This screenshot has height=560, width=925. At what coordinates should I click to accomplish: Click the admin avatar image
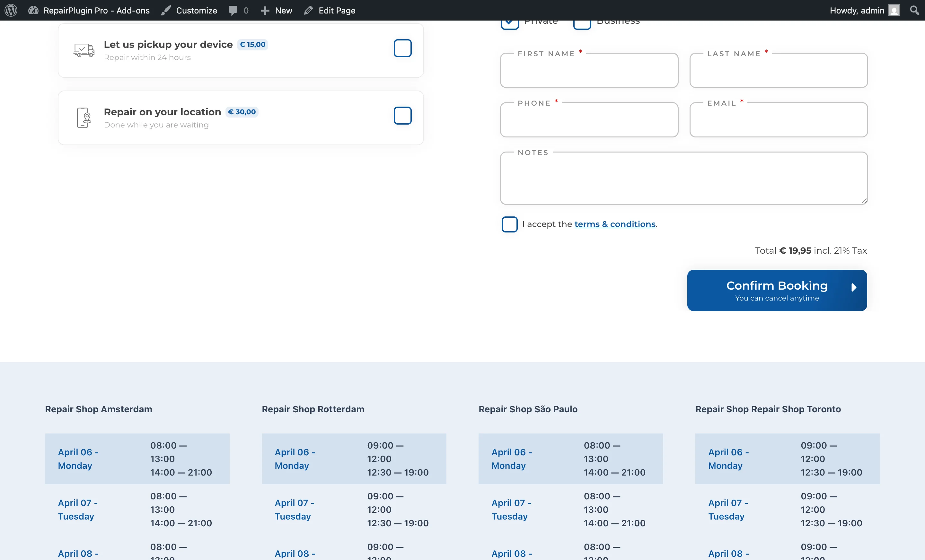tap(894, 10)
